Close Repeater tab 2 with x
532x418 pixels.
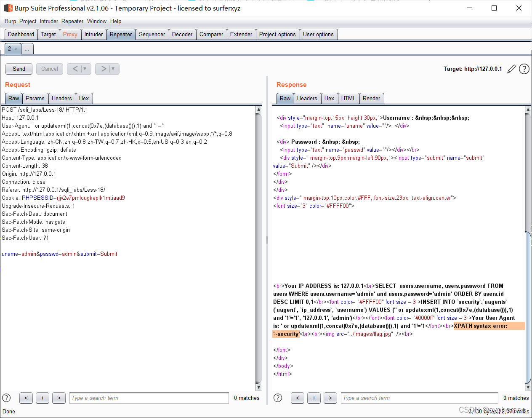coord(16,49)
